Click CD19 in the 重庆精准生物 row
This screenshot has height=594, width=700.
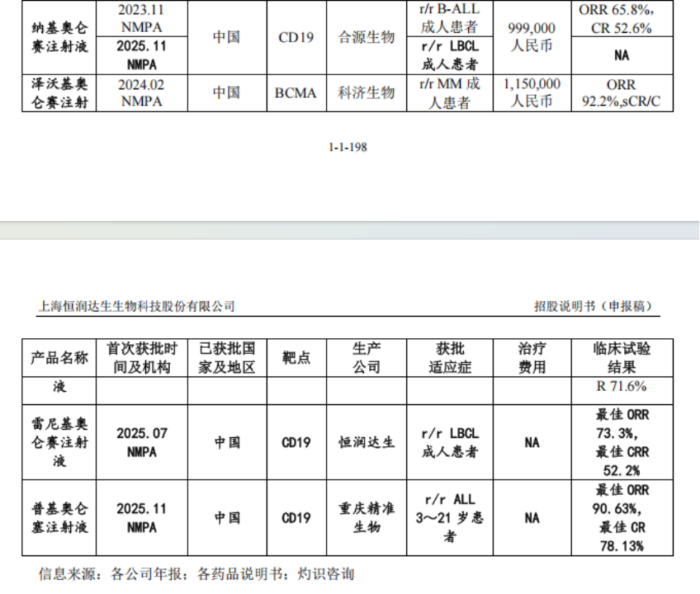(296, 518)
